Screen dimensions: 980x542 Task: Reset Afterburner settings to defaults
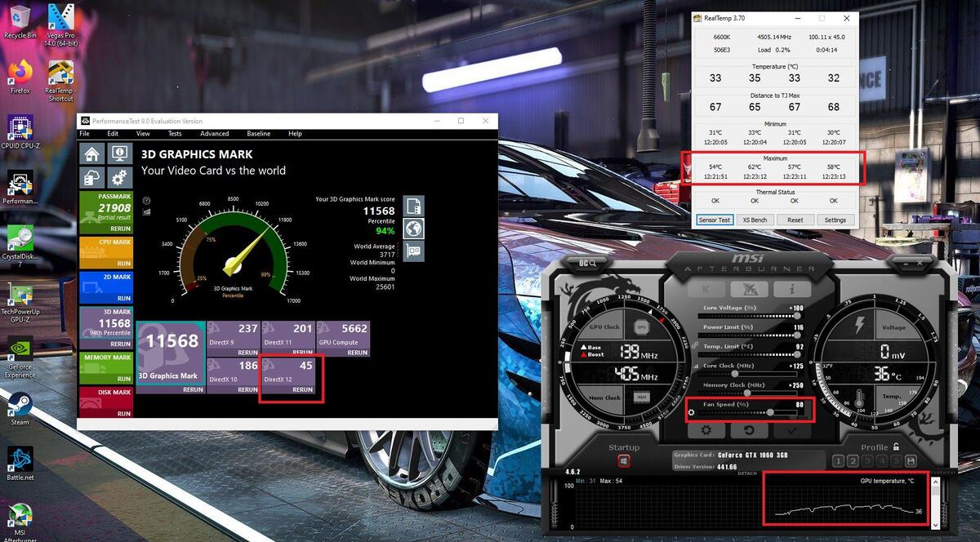748,430
